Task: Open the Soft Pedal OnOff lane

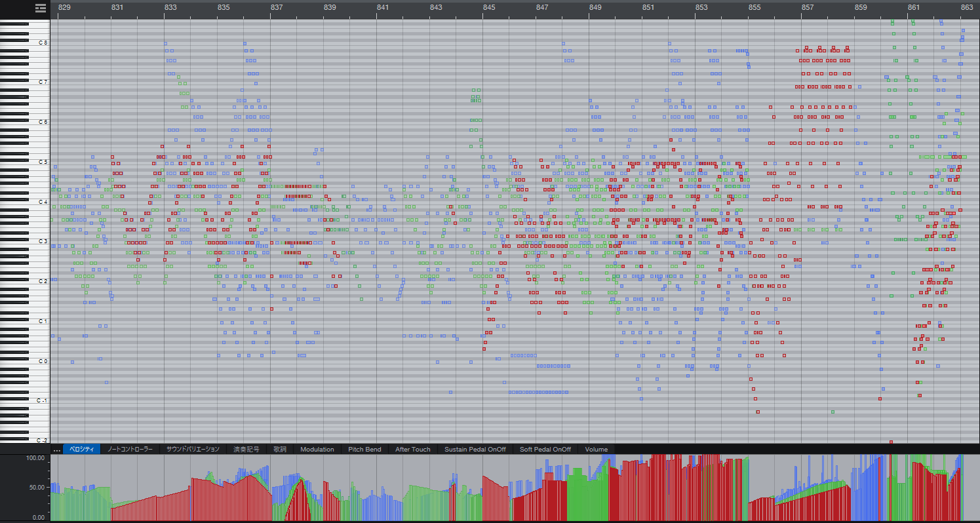Action: (546, 449)
